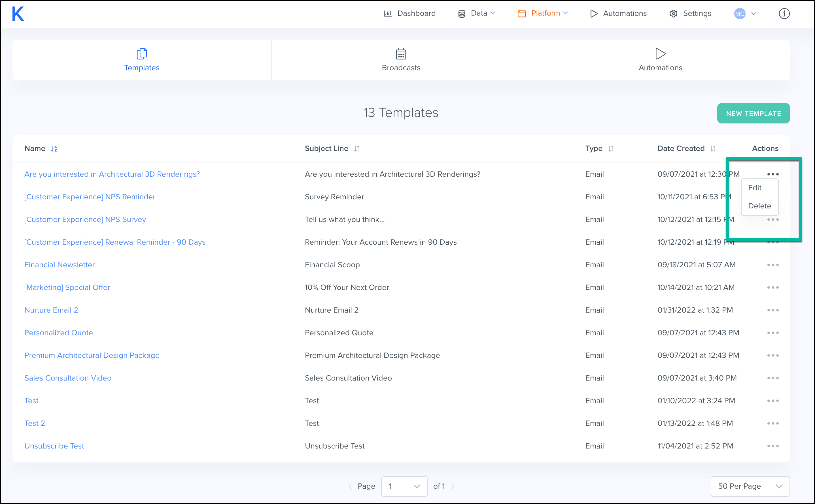The image size is (815, 504).
Task: Sort by Type column arrows
Action: point(610,149)
